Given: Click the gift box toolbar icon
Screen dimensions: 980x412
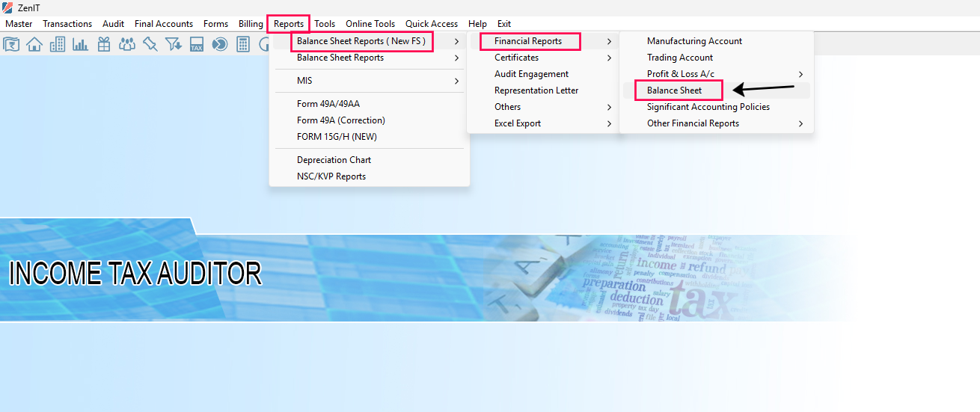Looking at the screenshot, I should coord(104,45).
